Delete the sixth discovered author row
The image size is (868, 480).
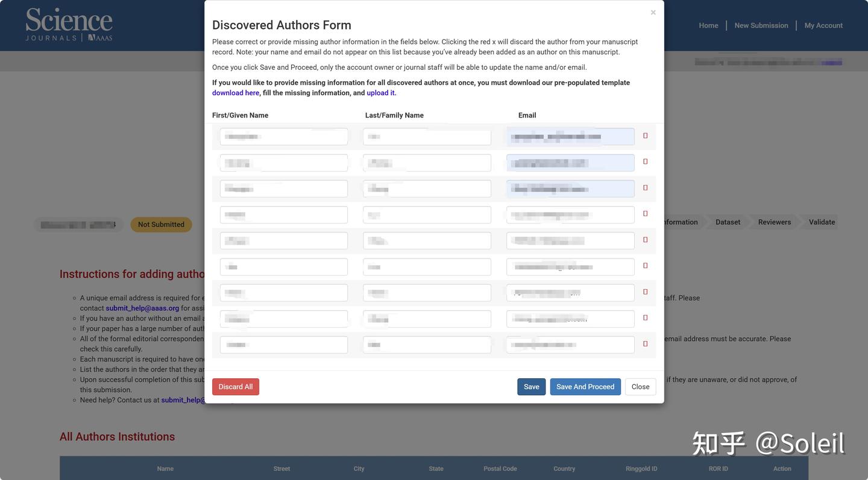click(x=646, y=266)
